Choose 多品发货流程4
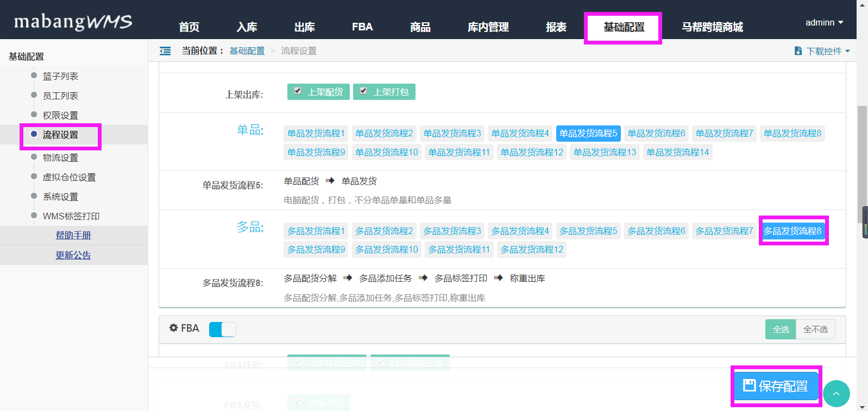The width and height of the screenshot is (868, 411). pos(520,231)
